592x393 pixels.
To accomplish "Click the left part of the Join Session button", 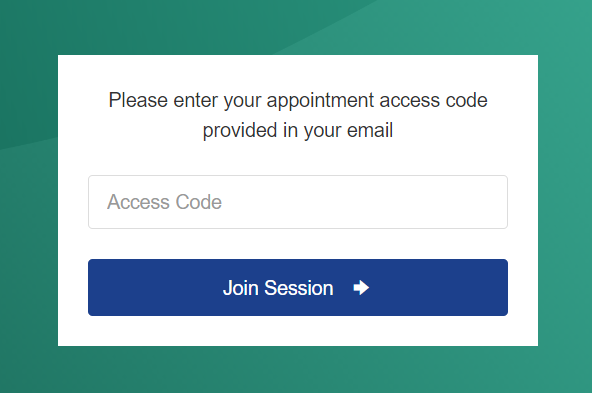I will pyautogui.click(x=151, y=287).
